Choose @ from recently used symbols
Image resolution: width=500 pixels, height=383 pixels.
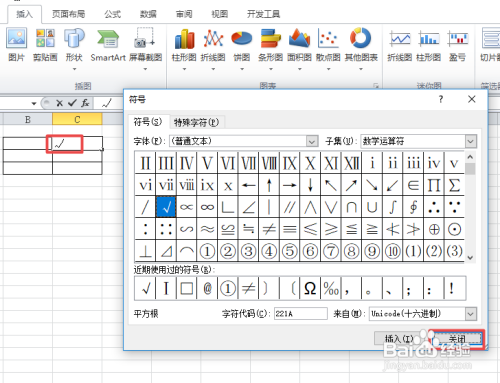(x=207, y=288)
